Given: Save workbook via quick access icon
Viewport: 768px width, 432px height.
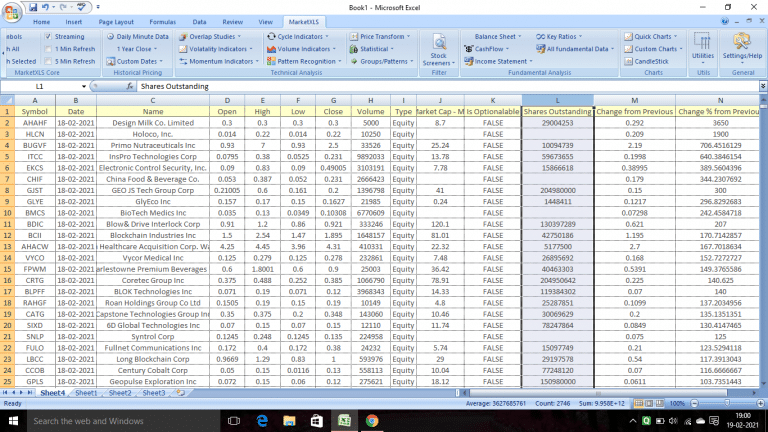Looking at the screenshot, I should 33,7.
